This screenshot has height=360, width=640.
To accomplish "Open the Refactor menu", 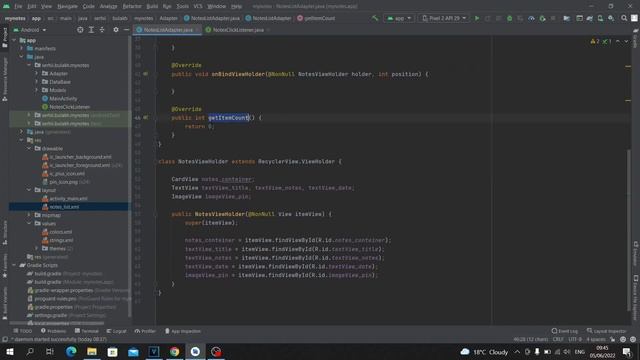I will [x=132, y=6].
